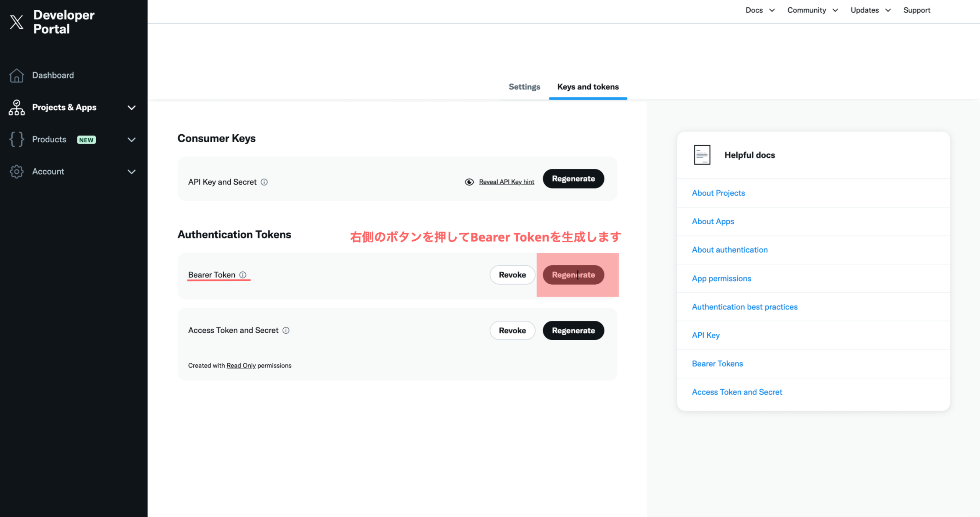
Task: Expand the Projects & Apps chevron
Action: pos(131,108)
